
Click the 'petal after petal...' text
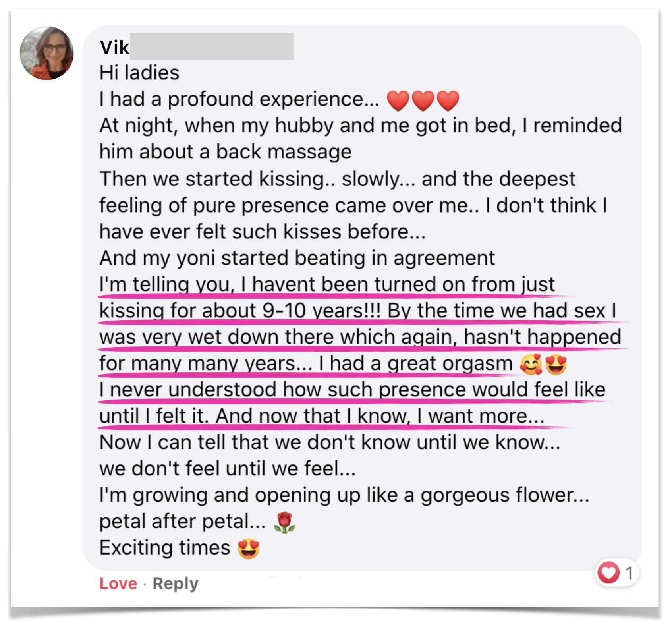point(183,522)
